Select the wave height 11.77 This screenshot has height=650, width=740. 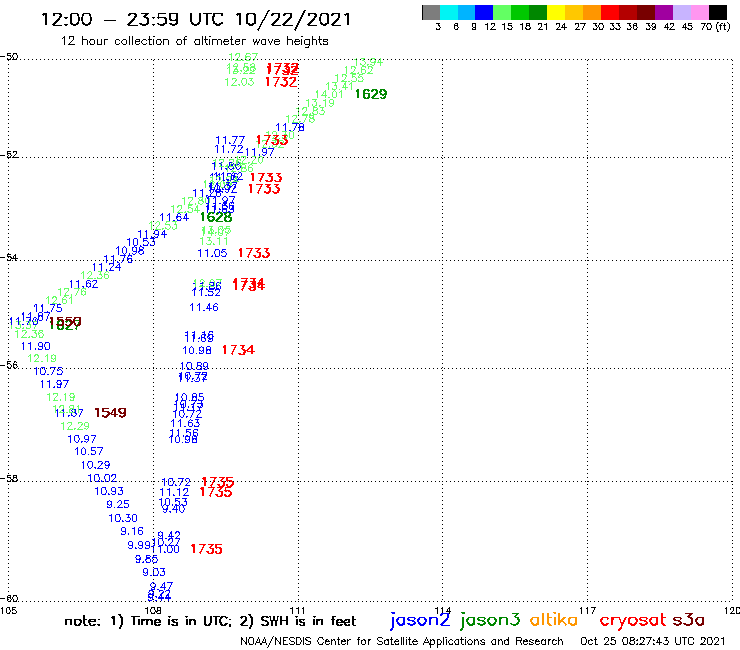click(x=230, y=140)
